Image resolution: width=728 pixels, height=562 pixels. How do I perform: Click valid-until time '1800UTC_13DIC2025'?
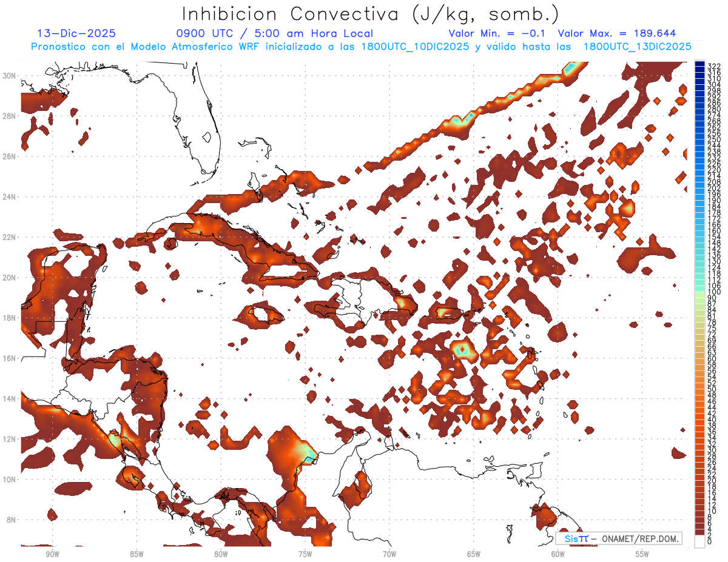[x=637, y=46]
